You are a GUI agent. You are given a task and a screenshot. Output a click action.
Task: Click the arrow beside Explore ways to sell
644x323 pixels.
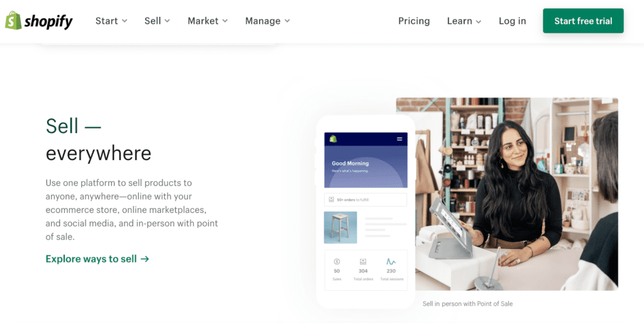[x=145, y=259]
